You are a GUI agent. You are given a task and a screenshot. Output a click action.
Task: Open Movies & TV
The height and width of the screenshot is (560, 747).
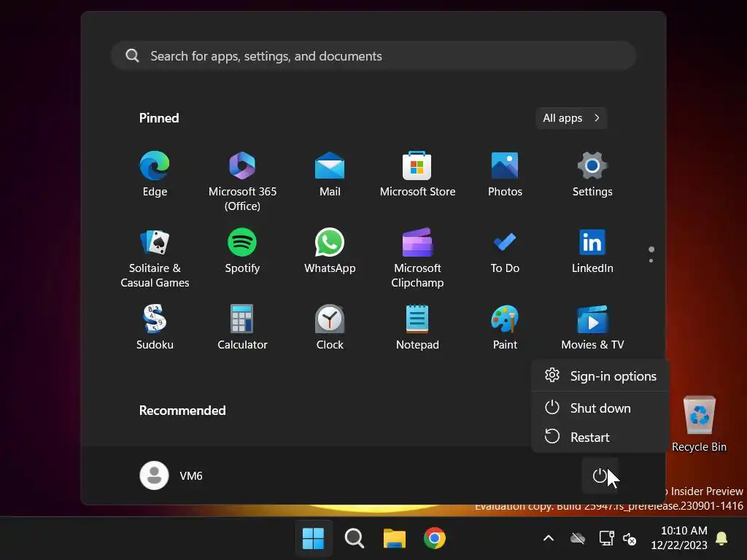click(592, 327)
